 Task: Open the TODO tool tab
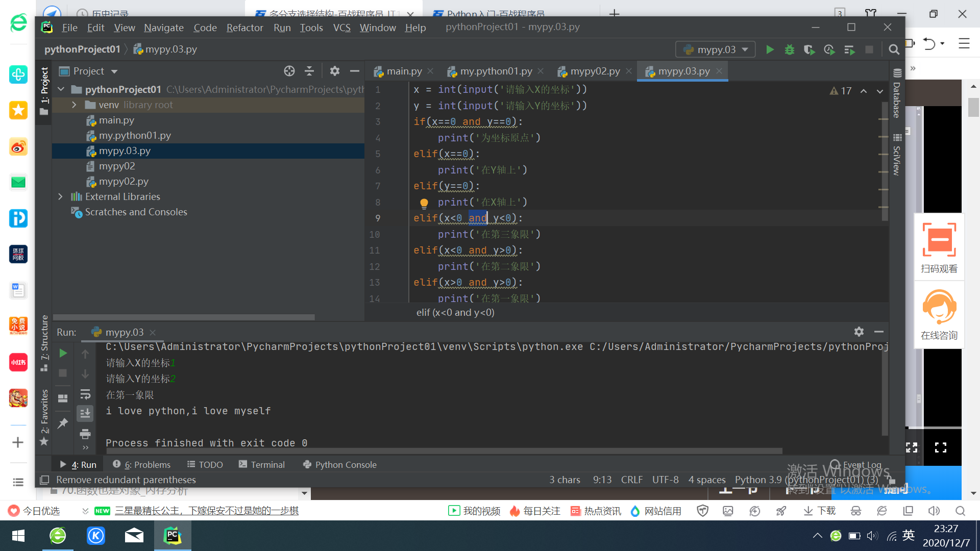(205, 464)
